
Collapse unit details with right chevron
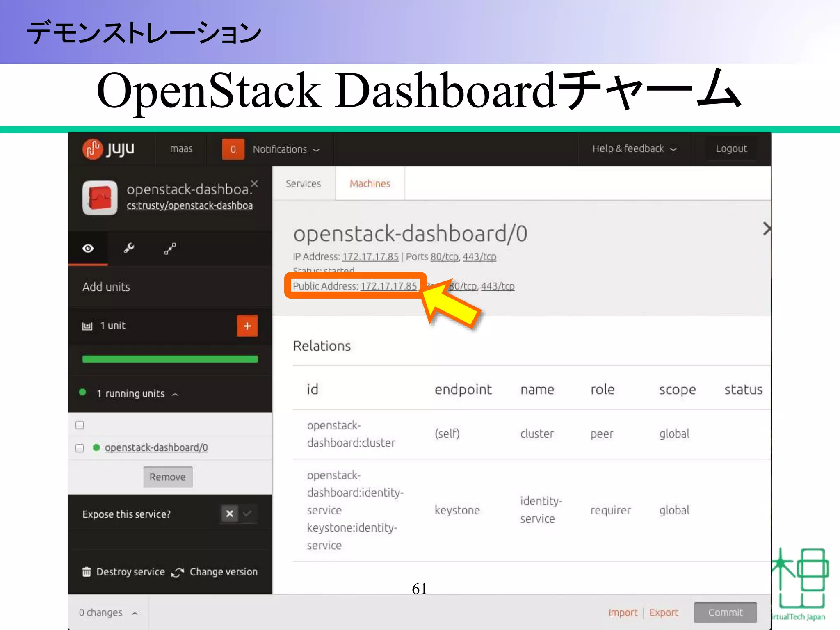[x=766, y=228]
